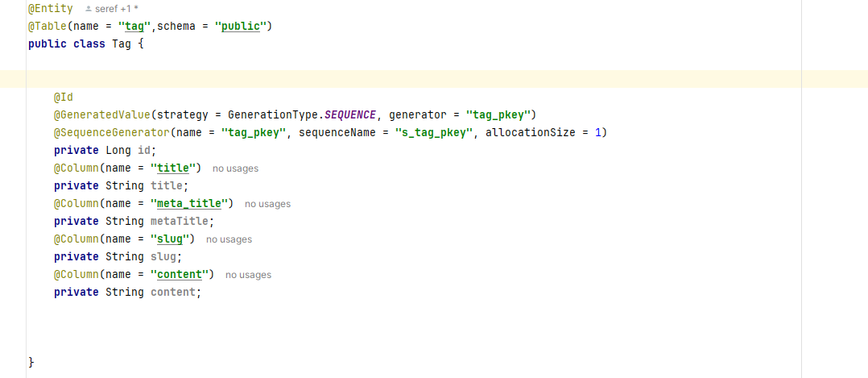Click the allocationSize value 1
Image resolution: width=868 pixels, height=378 pixels.
coord(597,132)
